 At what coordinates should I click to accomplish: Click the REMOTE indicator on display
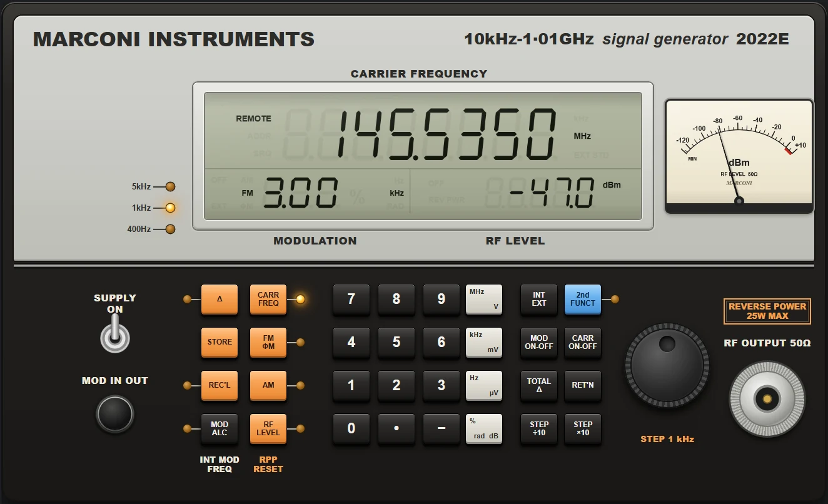pos(253,118)
